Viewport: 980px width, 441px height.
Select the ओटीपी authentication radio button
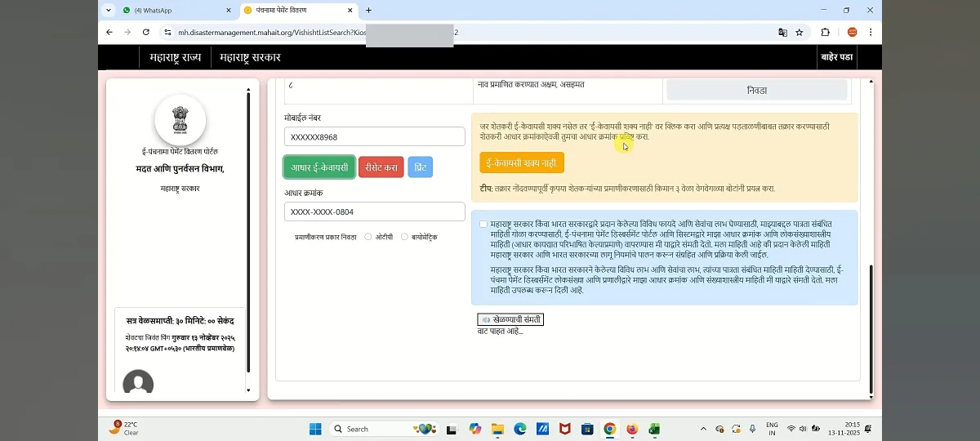[x=368, y=237]
